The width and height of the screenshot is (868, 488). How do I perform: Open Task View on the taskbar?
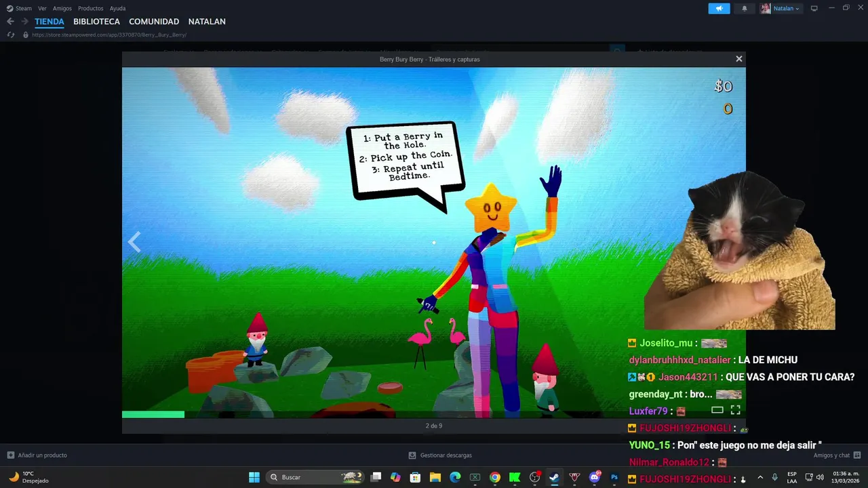pyautogui.click(x=376, y=477)
